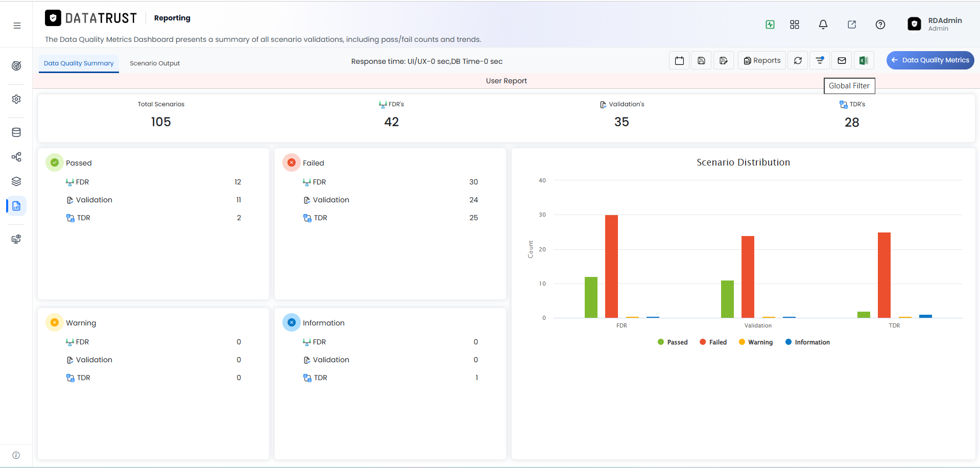Click the FDR Failed red bar
This screenshot has width=980, height=468.
[611, 266]
